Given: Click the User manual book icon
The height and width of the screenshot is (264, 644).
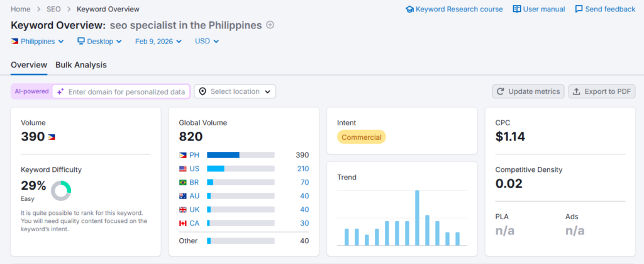Looking at the screenshot, I should tap(517, 9).
